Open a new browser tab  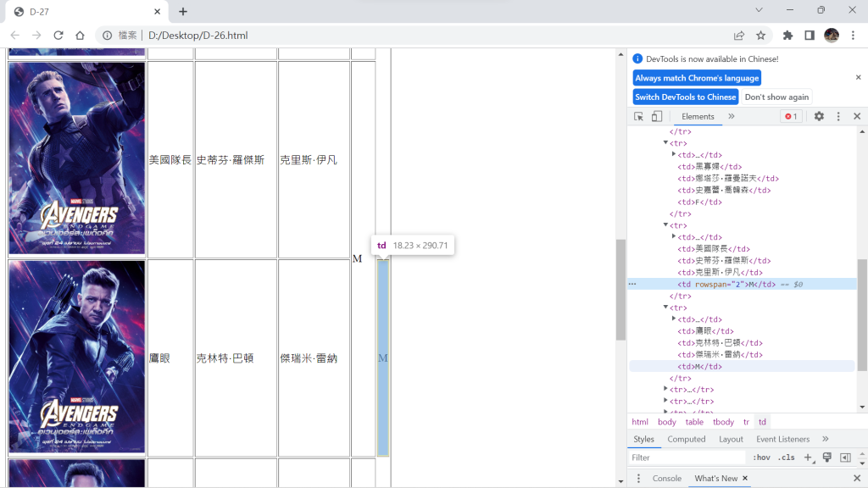coord(183,12)
